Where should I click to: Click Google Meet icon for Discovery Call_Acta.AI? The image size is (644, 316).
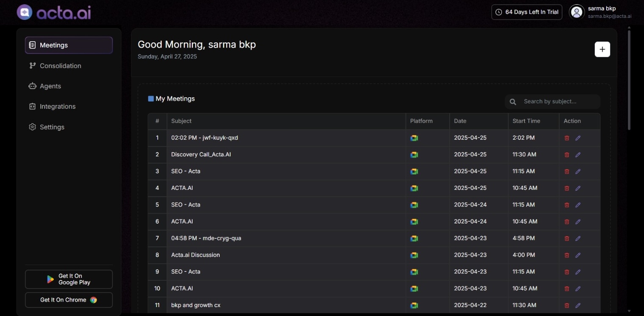[x=414, y=155]
